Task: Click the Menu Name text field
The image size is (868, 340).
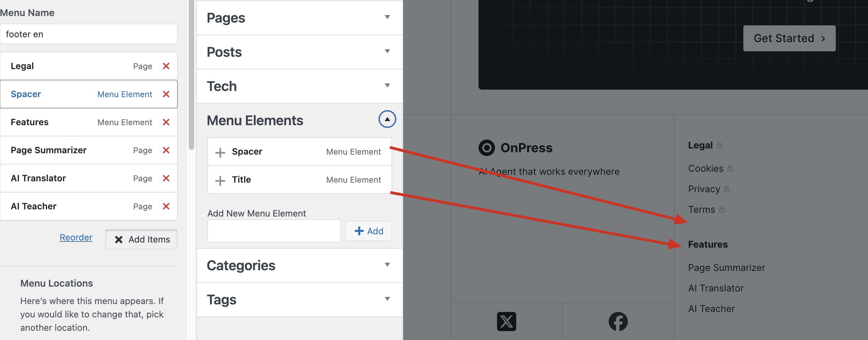Action: [x=89, y=34]
